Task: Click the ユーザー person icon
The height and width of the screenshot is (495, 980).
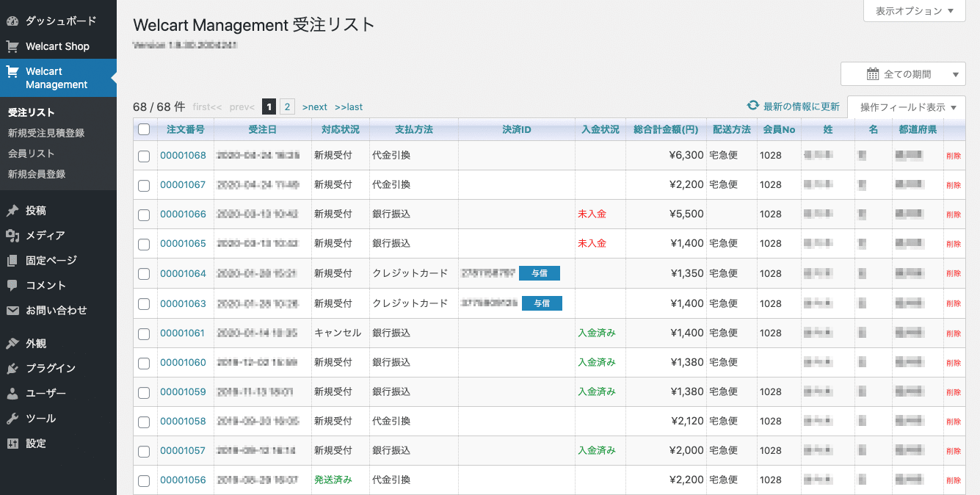Action: (12, 394)
